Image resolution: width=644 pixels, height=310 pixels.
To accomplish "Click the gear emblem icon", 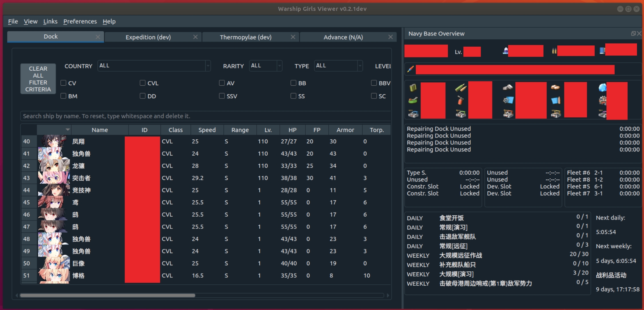I will click(x=602, y=100).
